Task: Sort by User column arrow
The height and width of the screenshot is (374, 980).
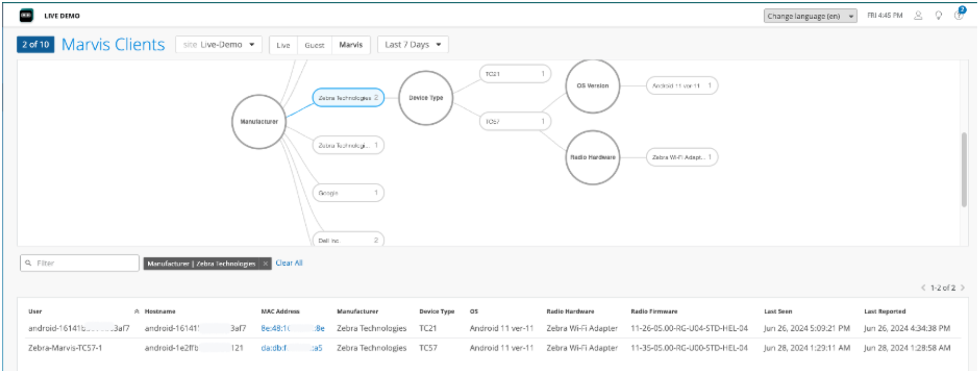Action: click(x=137, y=312)
